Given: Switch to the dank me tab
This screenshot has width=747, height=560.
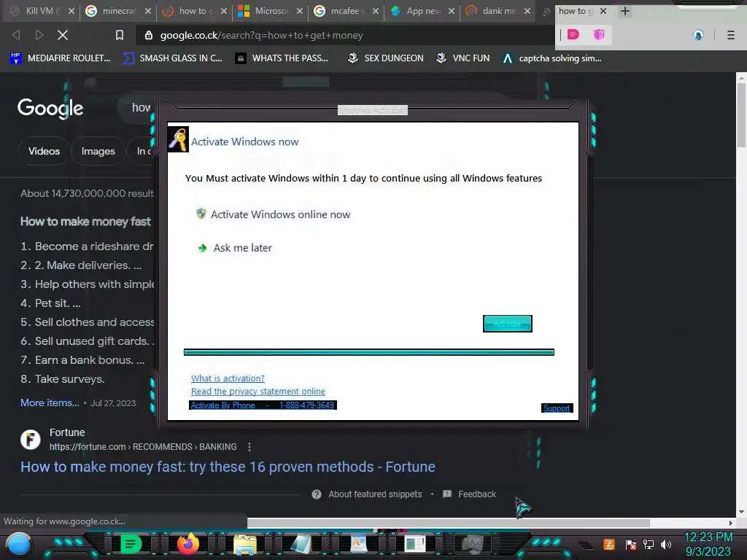Looking at the screenshot, I should coord(498,10).
